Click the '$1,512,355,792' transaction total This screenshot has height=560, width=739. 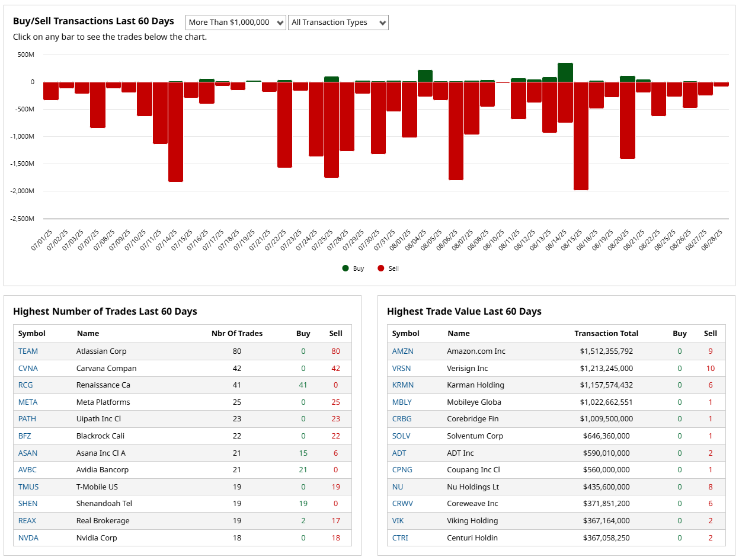pos(606,351)
